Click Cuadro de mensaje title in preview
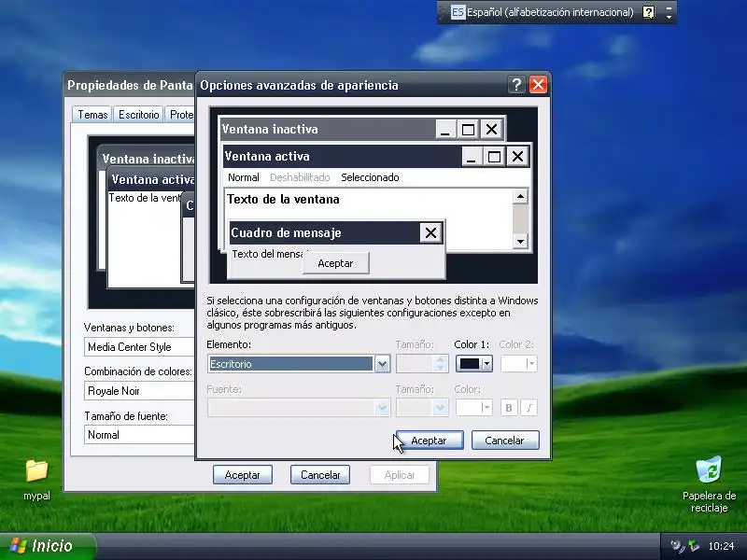 pyautogui.click(x=286, y=232)
